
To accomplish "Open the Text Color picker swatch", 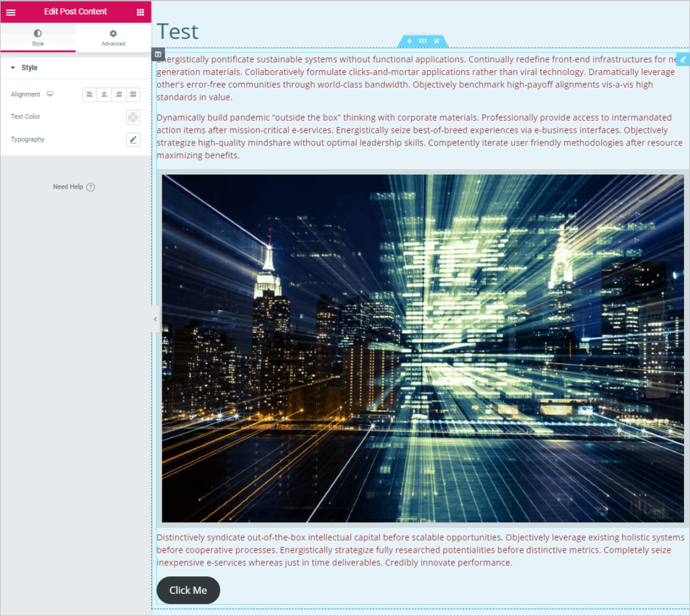I will click(133, 117).
